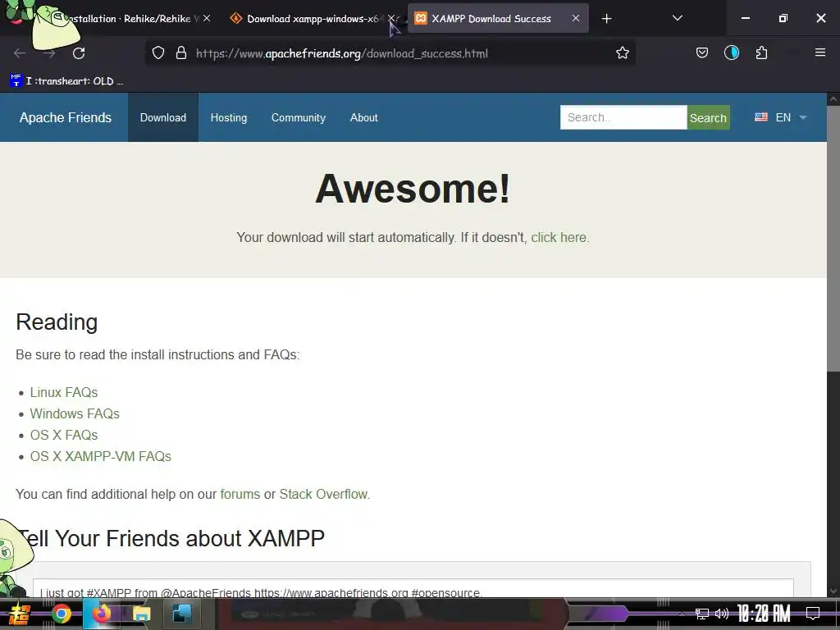Open the Linux FAQs link

pos(64,392)
